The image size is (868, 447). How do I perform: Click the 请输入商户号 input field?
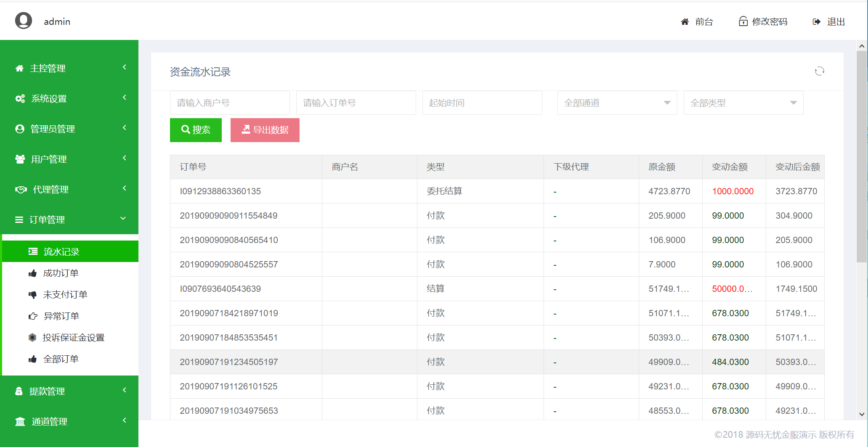[230, 103]
